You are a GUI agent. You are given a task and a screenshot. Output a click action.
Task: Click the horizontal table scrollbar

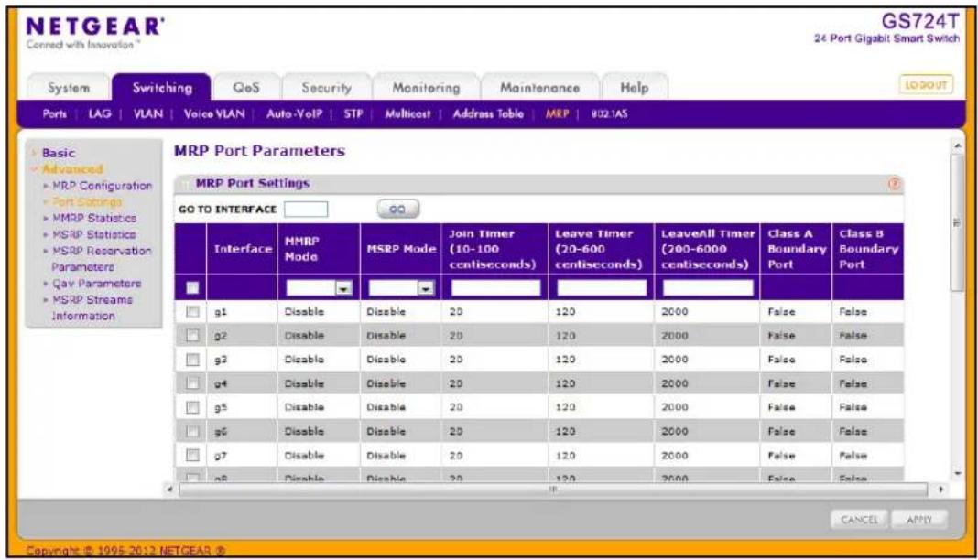[552, 490]
